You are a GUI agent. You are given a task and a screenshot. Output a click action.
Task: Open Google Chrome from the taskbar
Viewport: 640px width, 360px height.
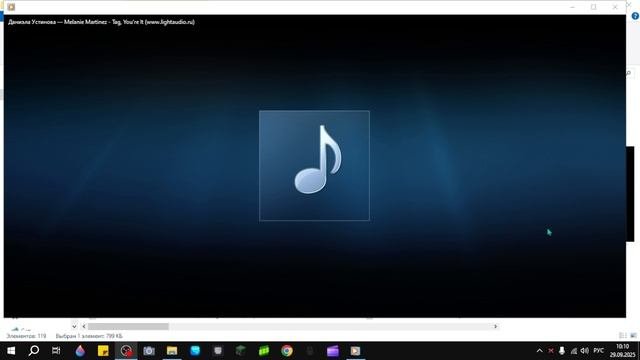coord(287,351)
